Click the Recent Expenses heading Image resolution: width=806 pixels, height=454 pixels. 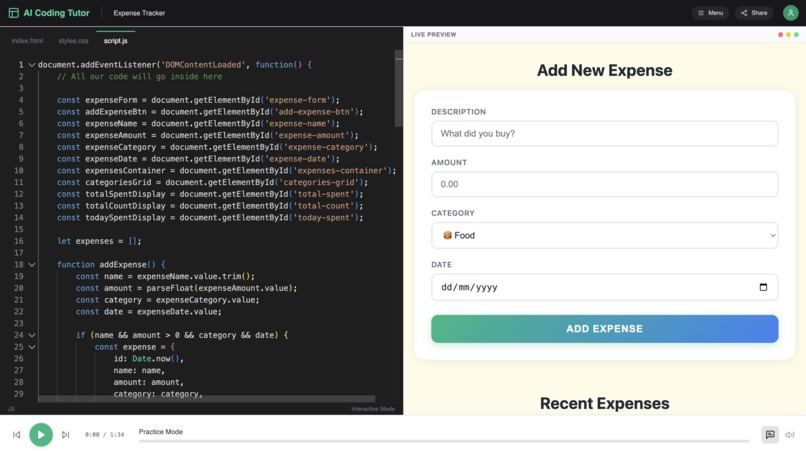(604, 404)
